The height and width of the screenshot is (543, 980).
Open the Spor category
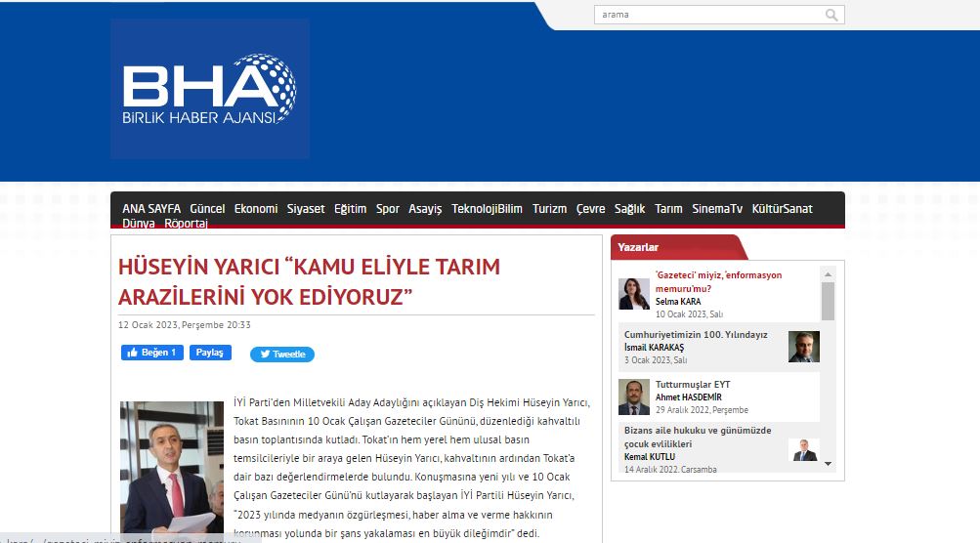[x=388, y=209]
